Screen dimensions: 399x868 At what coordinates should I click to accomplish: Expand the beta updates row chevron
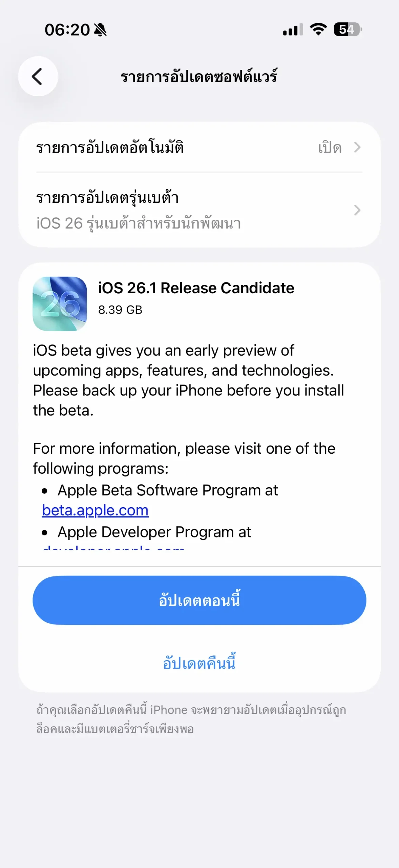pyautogui.click(x=357, y=210)
